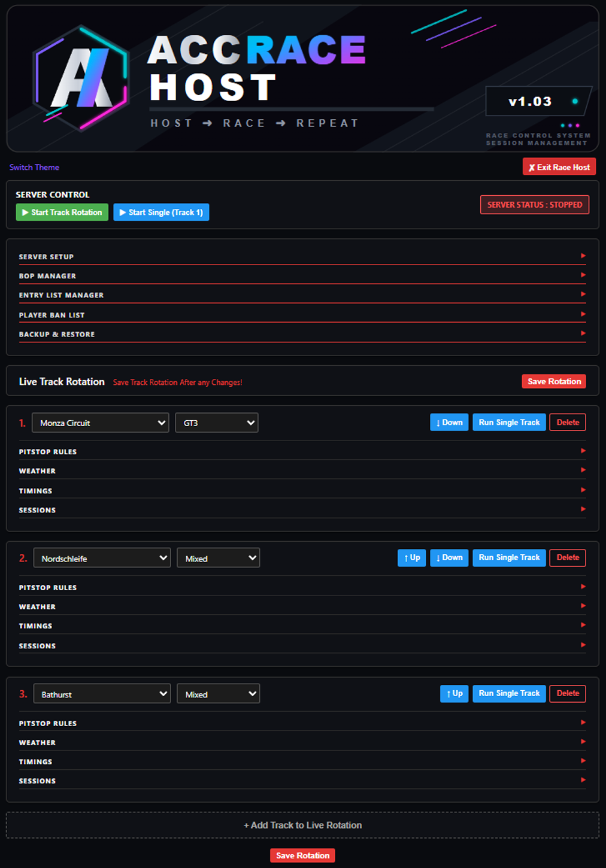The width and height of the screenshot is (606, 868).
Task: Click 'Save Track Rotation After any Changes!' warning text
Action: pyautogui.click(x=178, y=383)
